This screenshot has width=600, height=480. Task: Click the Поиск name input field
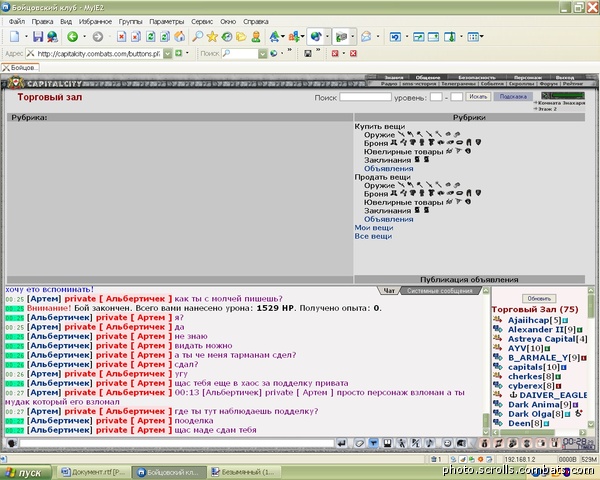[365, 97]
